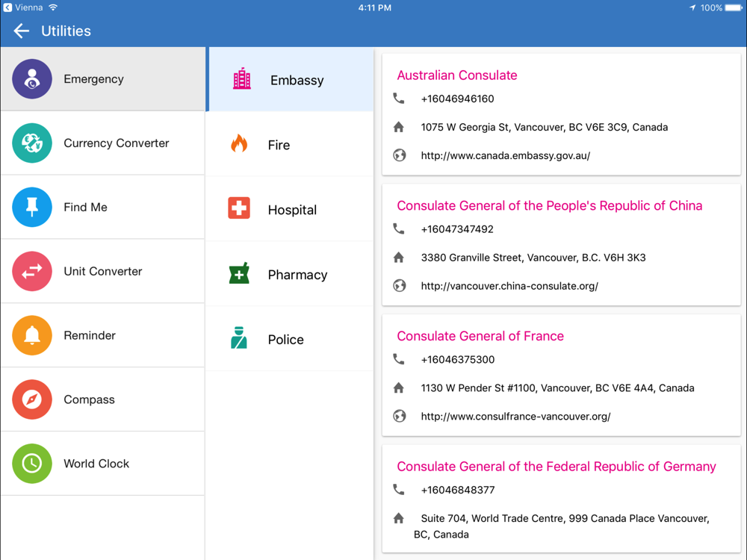Tap the World Clock green icon
This screenshot has height=560, width=747.
coord(32,464)
